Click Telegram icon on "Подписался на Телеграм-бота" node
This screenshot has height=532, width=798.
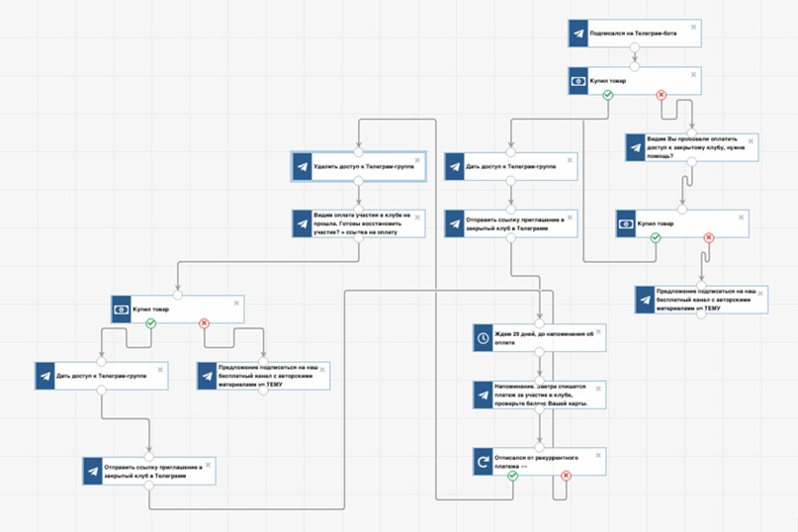coord(578,33)
